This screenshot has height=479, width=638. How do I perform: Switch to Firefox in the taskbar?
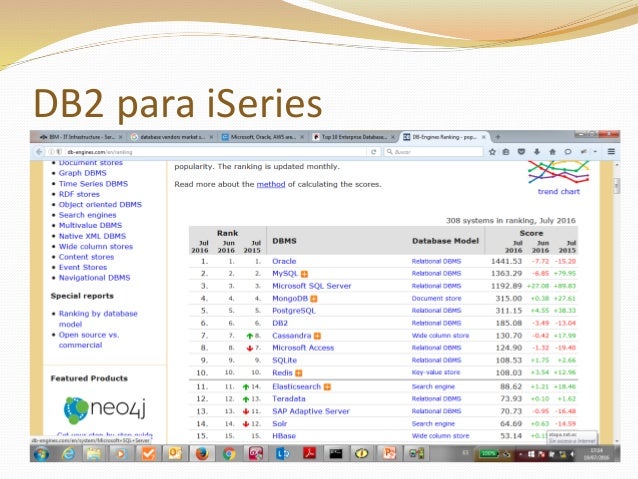click(x=202, y=453)
